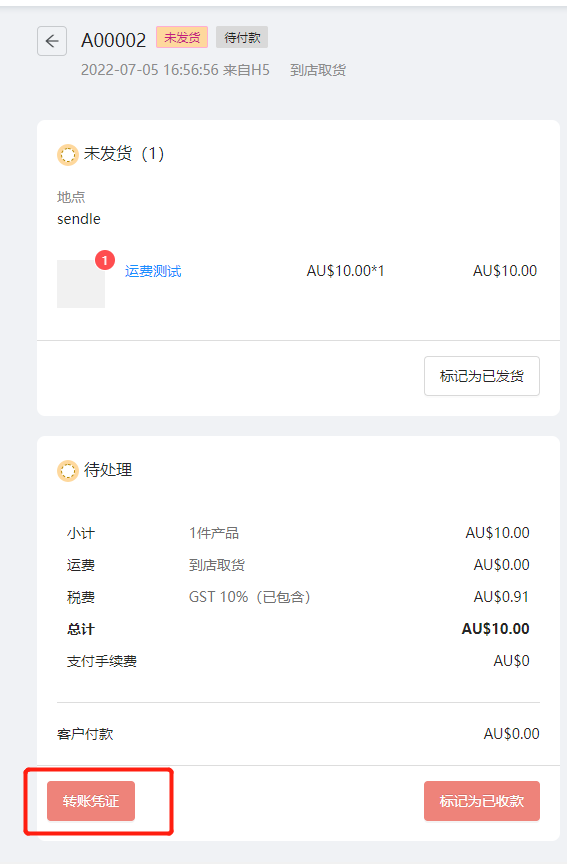The image size is (567, 864).
Task: Click the AU$10.00*1 unit price text
Action: point(345,271)
